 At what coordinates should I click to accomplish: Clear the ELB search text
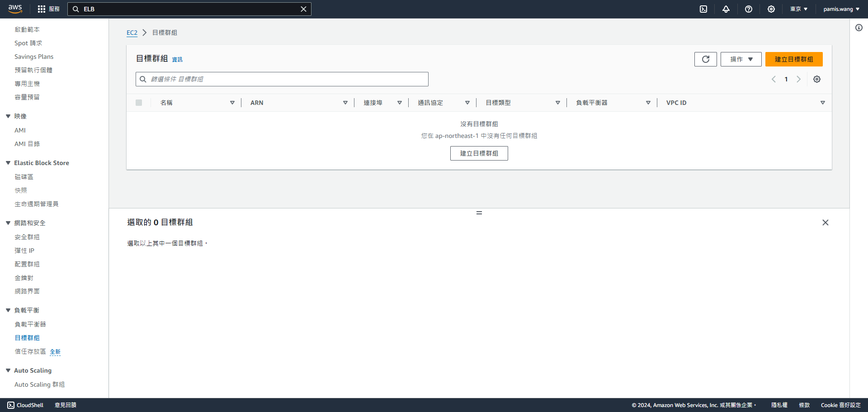303,9
